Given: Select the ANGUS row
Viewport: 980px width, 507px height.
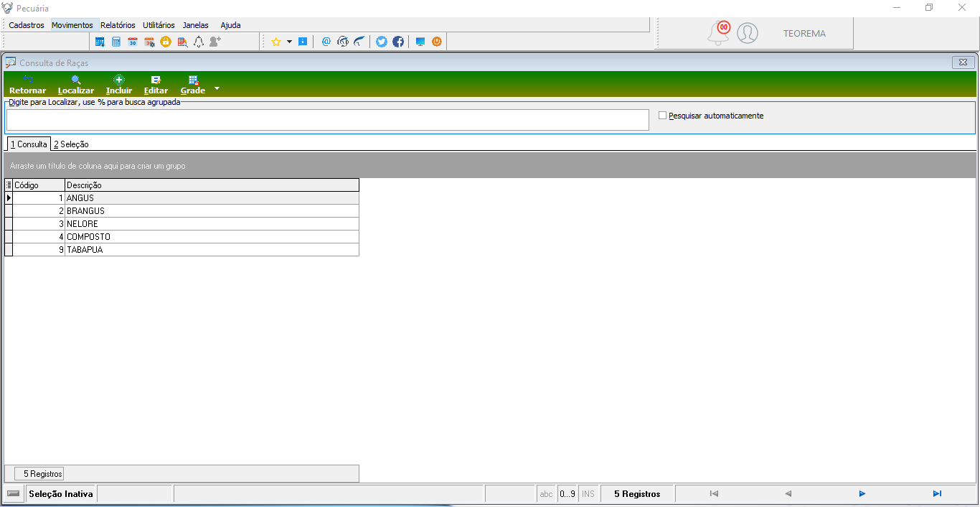Looking at the screenshot, I should pyautogui.click(x=182, y=198).
